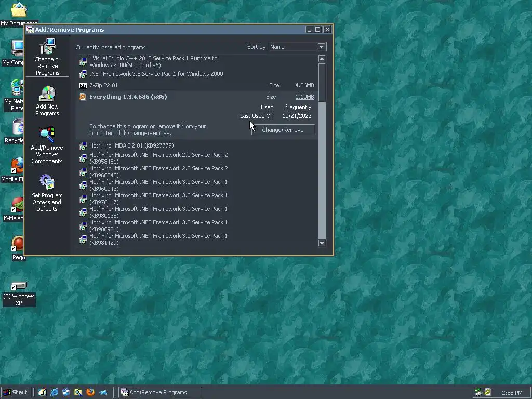Click the network connection tray icon
The height and width of the screenshot is (399, 532).
478,392
